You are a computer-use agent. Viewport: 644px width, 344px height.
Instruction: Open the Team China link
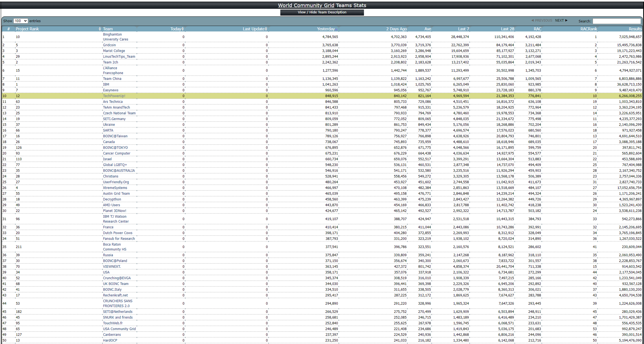tap(112, 79)
